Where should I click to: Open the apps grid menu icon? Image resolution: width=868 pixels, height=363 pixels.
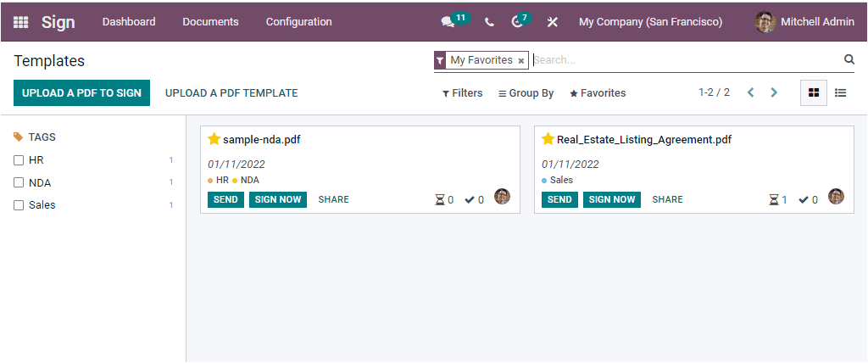point(20,22)
